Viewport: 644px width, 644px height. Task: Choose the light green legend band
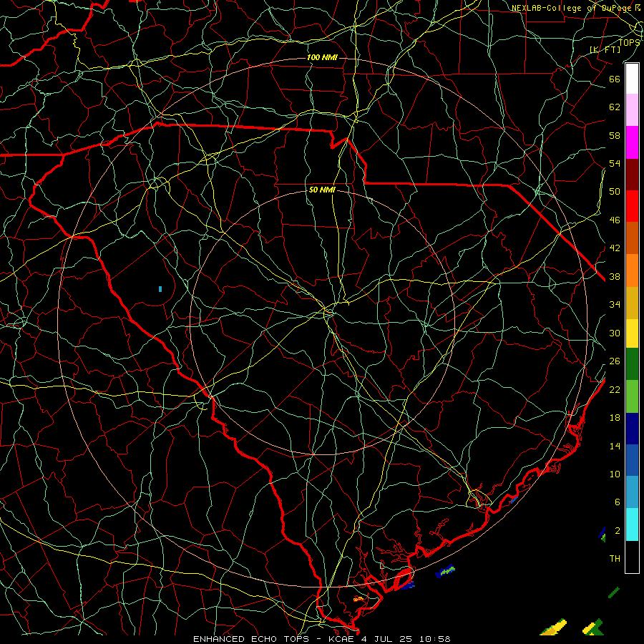tap(632, 396)
